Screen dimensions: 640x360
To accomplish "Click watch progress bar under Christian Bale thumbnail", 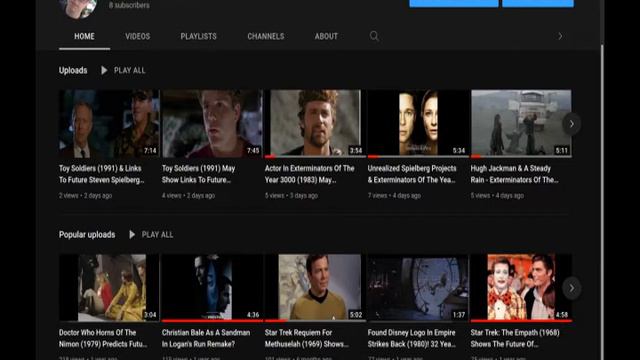I will point(212,321).
